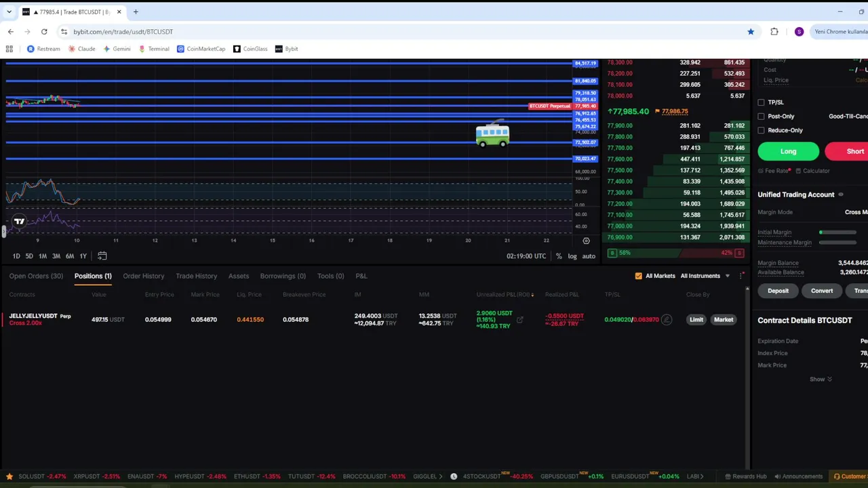Sort positions by Unrealized P&L column

[x=505, y=294]
